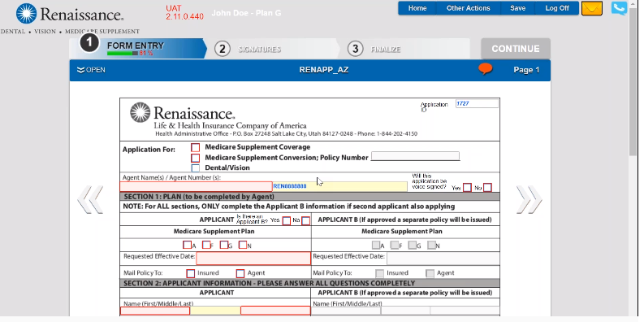The height and width of the screenshot is (322, 644).
Task: Go to previous page with left double arrow
Action: tap(90, 200)
